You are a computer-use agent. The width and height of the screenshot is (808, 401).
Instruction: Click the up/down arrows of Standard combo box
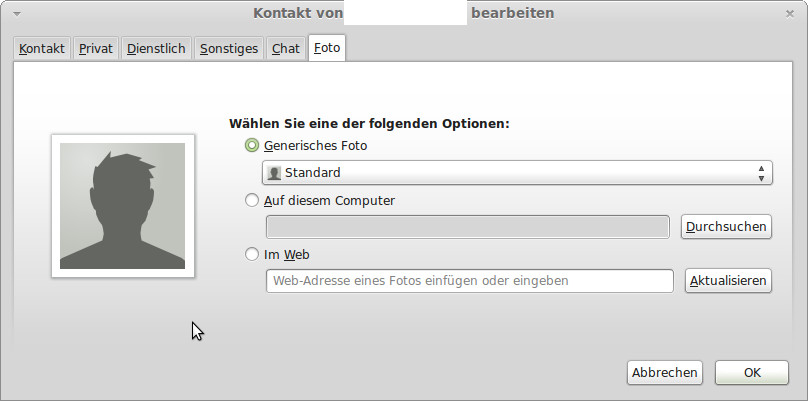tap(761, 173)
